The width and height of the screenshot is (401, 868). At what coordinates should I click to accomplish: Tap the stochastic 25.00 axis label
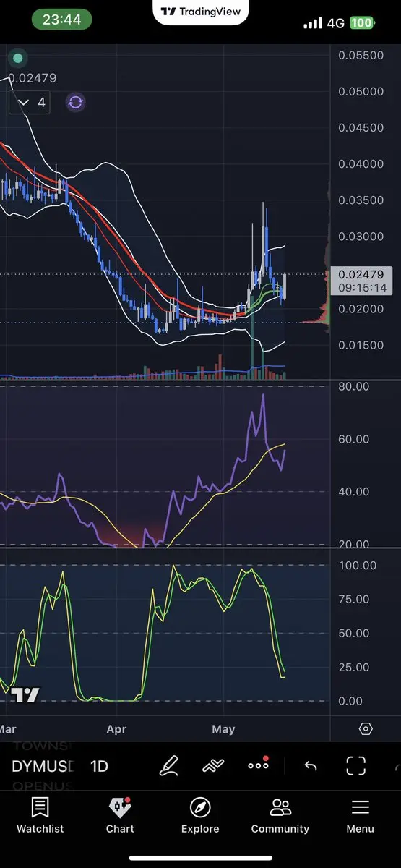click(354, 667)
